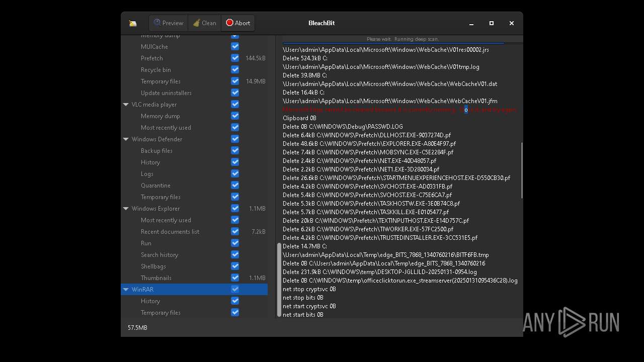The height and width of the screenshot is (362, 644).
Task: Close the BleachBit window
Action: (x=512, y=23)
